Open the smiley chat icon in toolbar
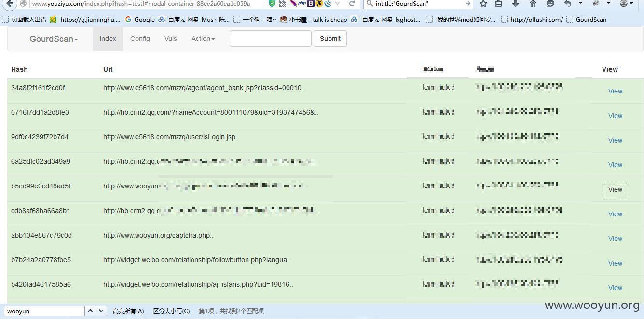The height and width of the screenshot is (319, 644). point(550,3)
